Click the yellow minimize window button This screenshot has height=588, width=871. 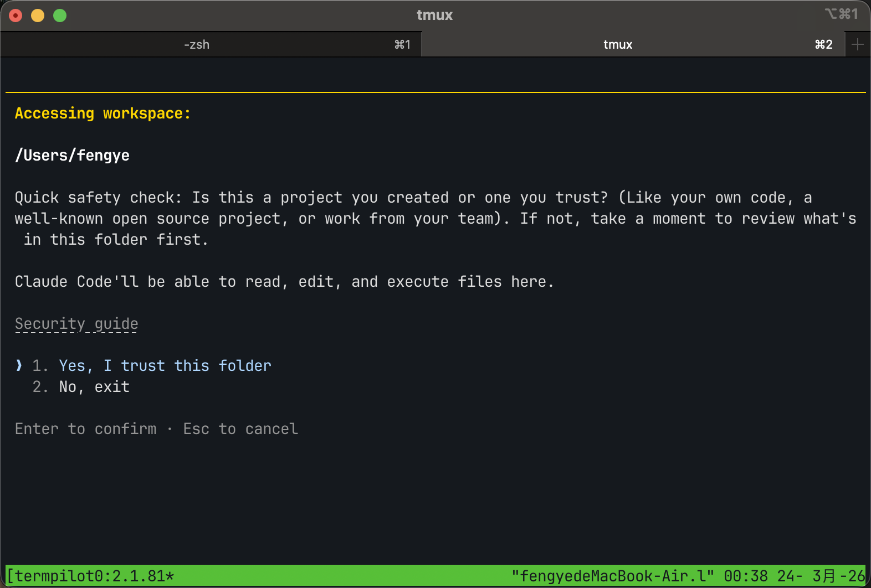(x=38, y=16)
